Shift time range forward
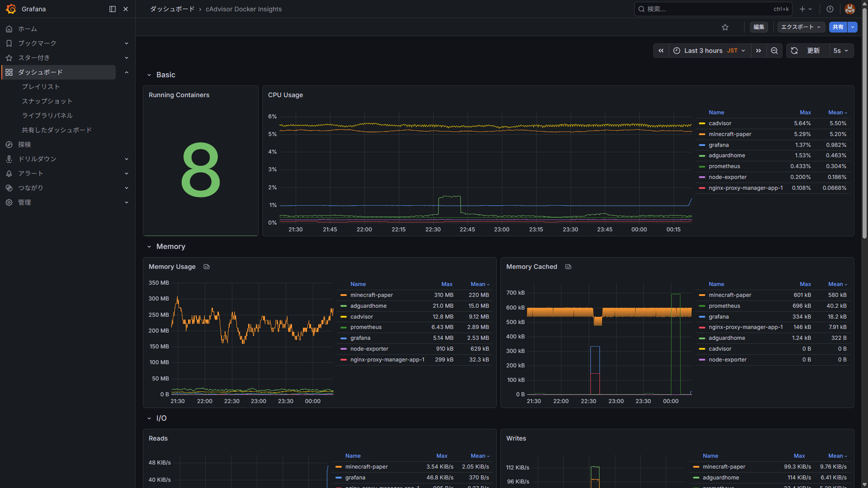This screenshot has height=488, width=868. click(x=759, y=51)
